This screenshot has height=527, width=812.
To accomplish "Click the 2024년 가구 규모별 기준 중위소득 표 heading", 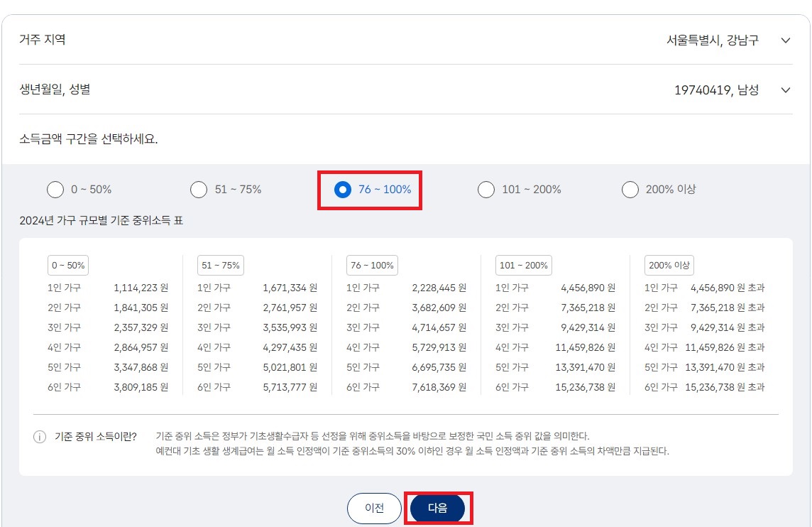I will [x=101, y=221].
